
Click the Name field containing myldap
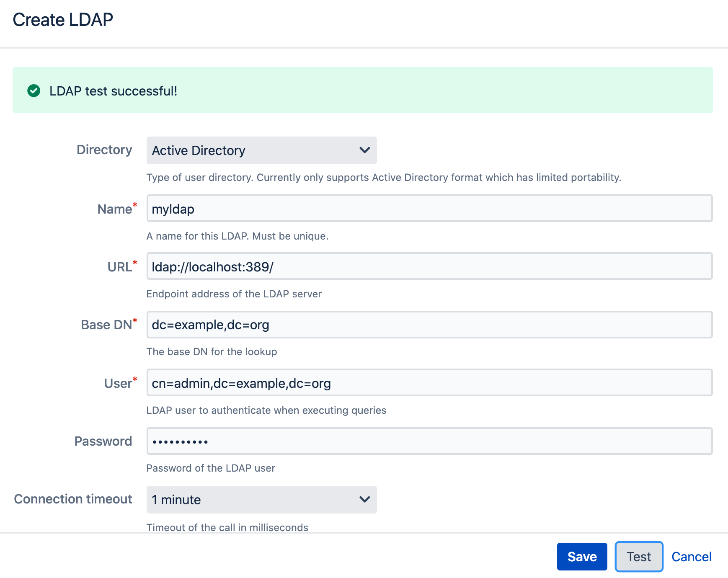429,208
